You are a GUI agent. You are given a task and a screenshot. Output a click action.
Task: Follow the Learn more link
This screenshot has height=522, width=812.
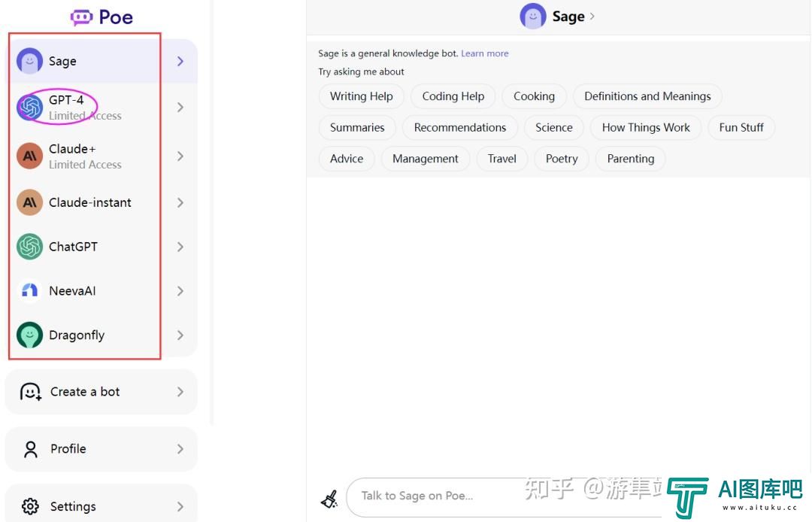(x=485, y=53)
